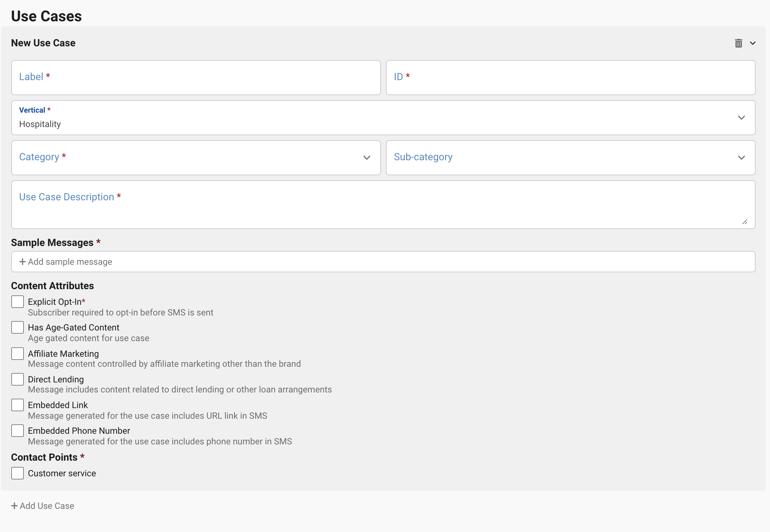Grab the textarea resize handle
Viewport: 770px width, 532px height.
(745, 222)
